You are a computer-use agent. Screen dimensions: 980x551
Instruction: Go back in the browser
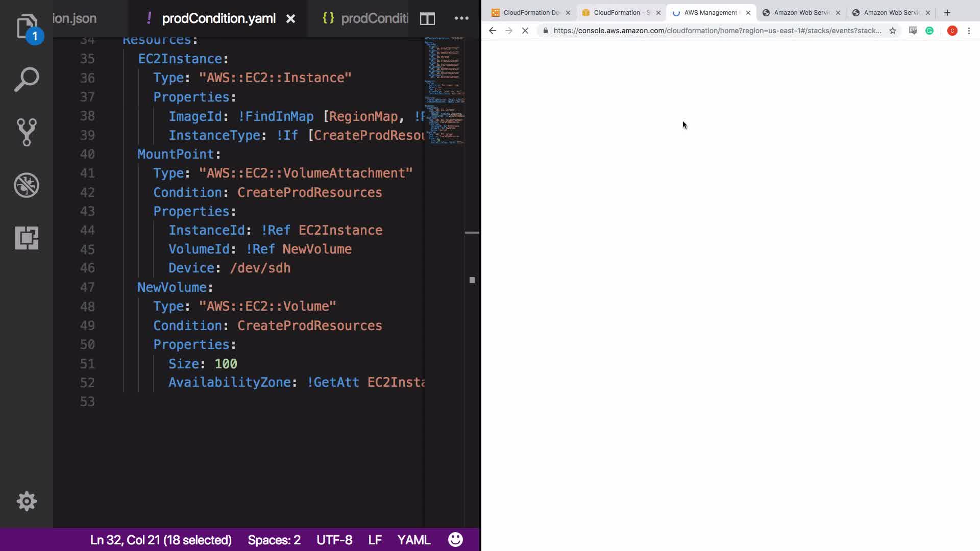[x=492, y=31]
